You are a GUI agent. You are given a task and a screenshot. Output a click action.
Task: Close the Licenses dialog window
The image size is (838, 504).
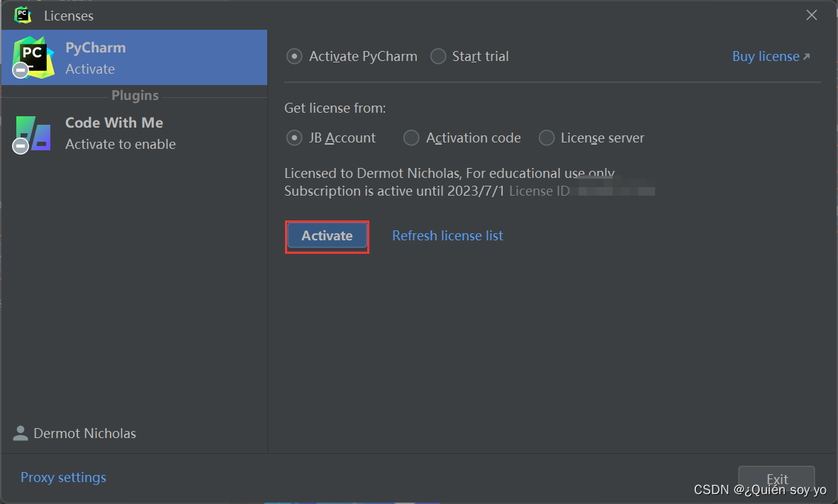(811, 15)
